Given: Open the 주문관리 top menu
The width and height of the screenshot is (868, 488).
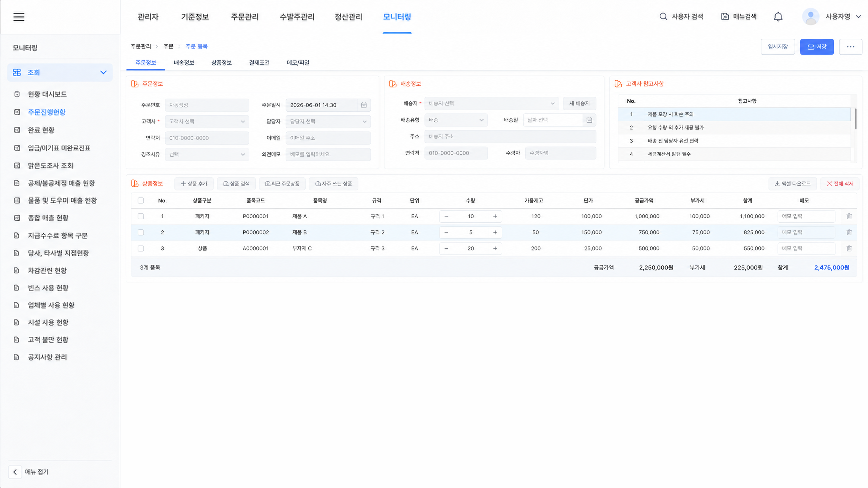Looking at the screenshot, I should [245, 17].
